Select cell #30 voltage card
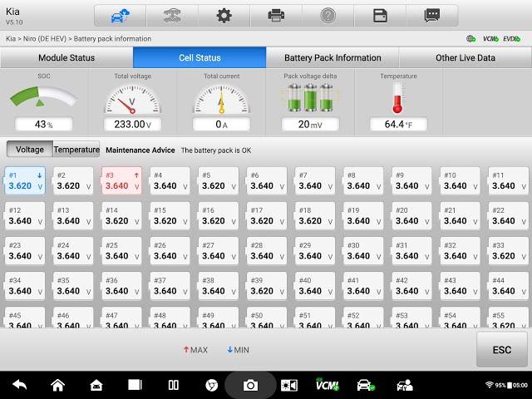Image resolution: width=532 pixels, height=399 pixels. click(363, 251)
